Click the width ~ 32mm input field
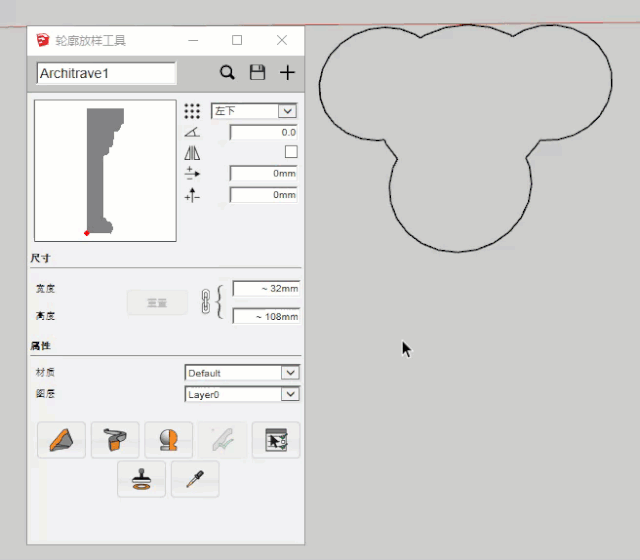The height and width of the screenshot is (560, 640). (x=266, y=288)
